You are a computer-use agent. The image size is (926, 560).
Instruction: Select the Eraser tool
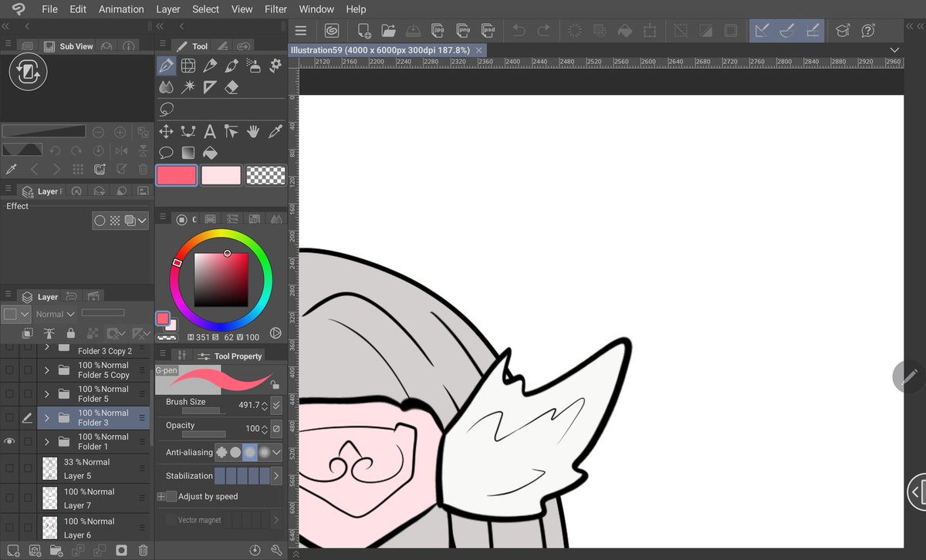pos(231,87)
